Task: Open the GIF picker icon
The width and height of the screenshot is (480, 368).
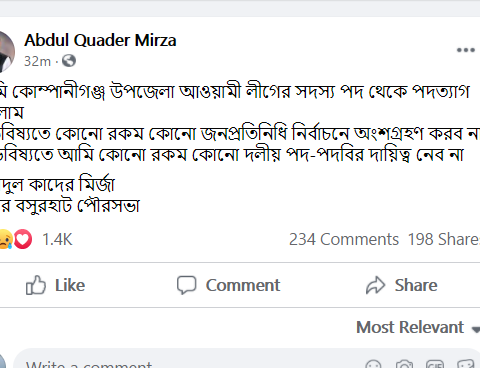Action: tap(435, 364)
